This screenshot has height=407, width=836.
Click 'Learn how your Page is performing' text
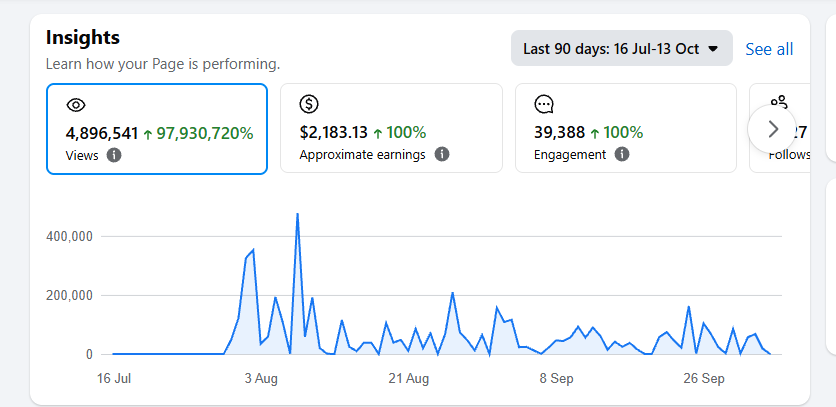(163, 65)
